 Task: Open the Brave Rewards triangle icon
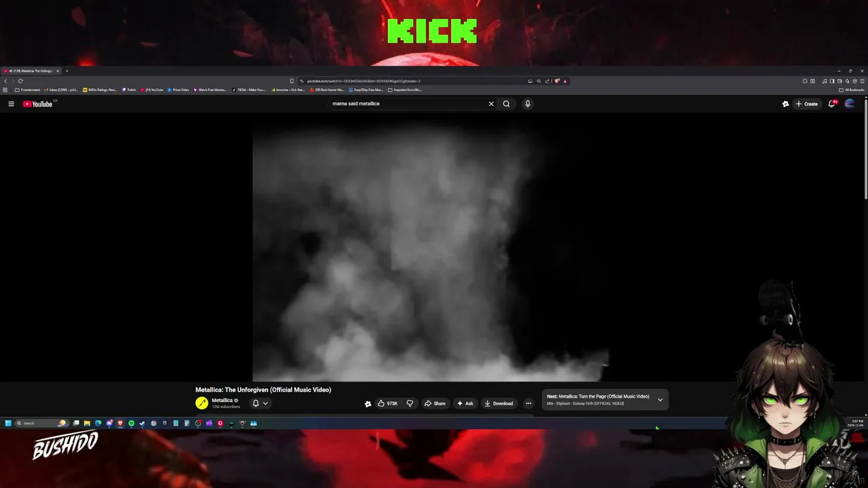coord(565,81)
